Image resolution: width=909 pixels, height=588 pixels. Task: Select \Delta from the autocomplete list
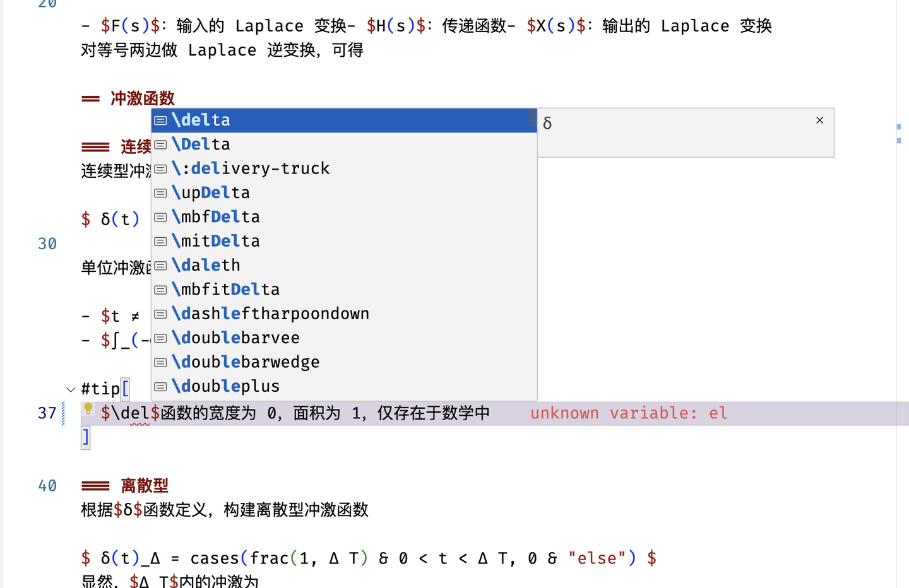point(201,144)
